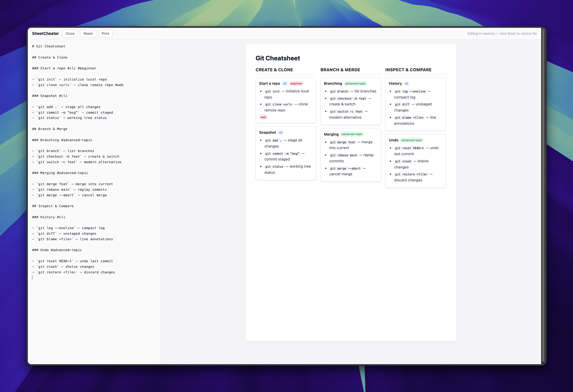Click the `git rebase main` editor line
The image size is (573, 392).
(69, 190)
